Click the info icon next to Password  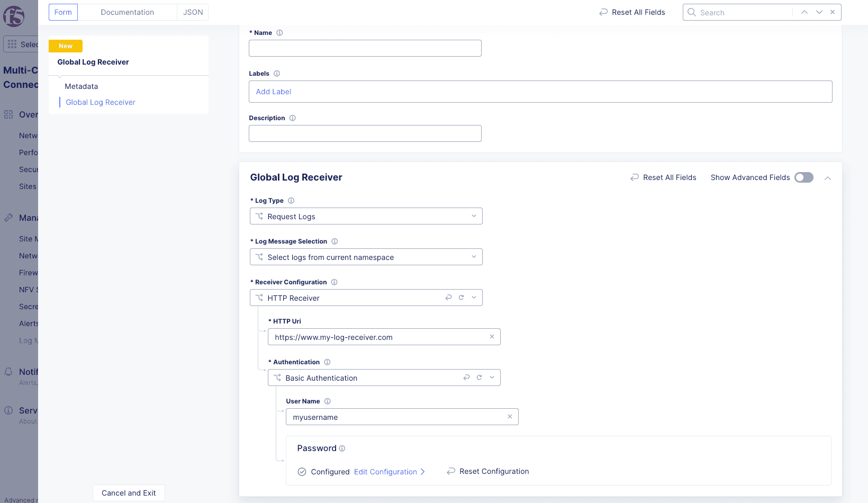tap(342, 448)
